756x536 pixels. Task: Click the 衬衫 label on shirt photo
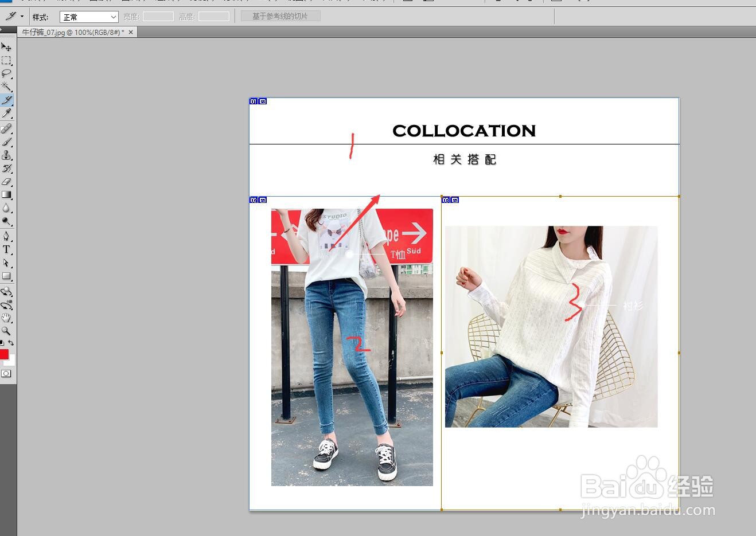click(633, 306)
